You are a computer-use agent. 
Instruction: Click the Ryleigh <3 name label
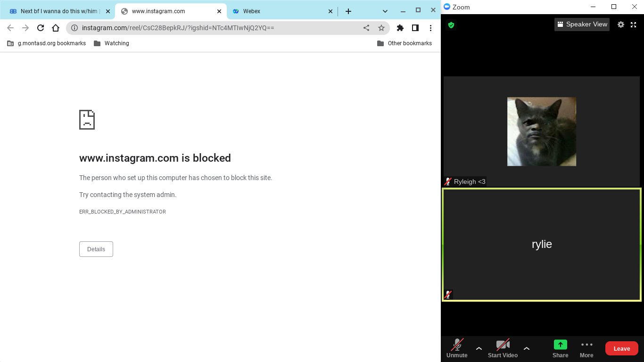pyautogui.click(x=470, y=181)
